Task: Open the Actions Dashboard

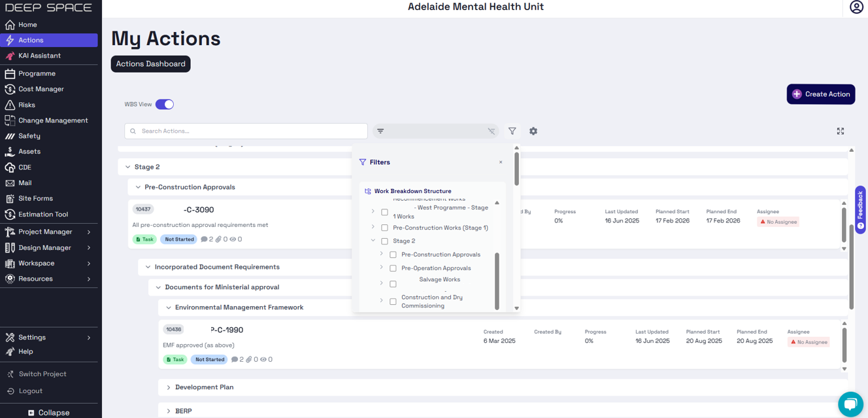Action: tap(151, 64)
